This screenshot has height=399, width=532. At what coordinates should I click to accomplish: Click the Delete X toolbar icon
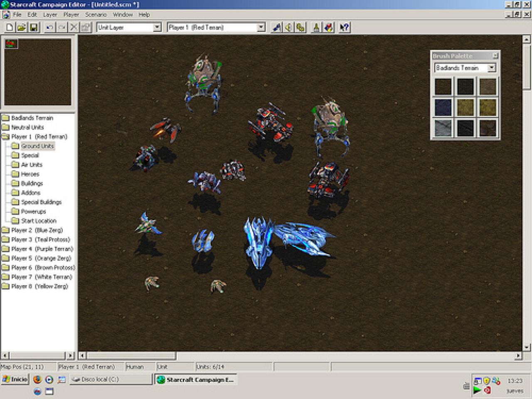(x=74, y=27)
